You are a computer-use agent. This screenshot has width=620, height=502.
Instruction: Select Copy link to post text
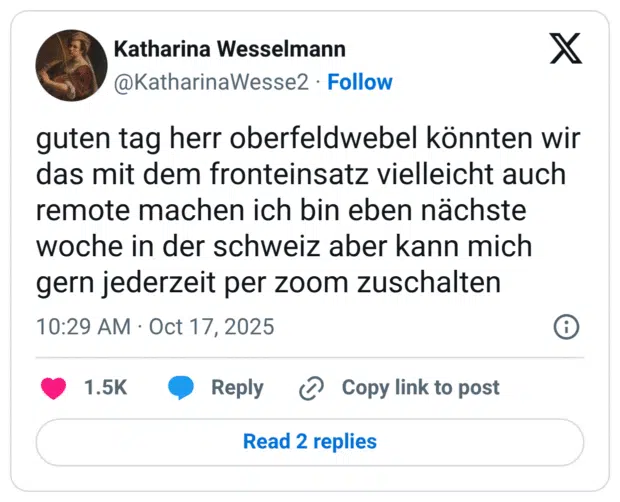421,388
